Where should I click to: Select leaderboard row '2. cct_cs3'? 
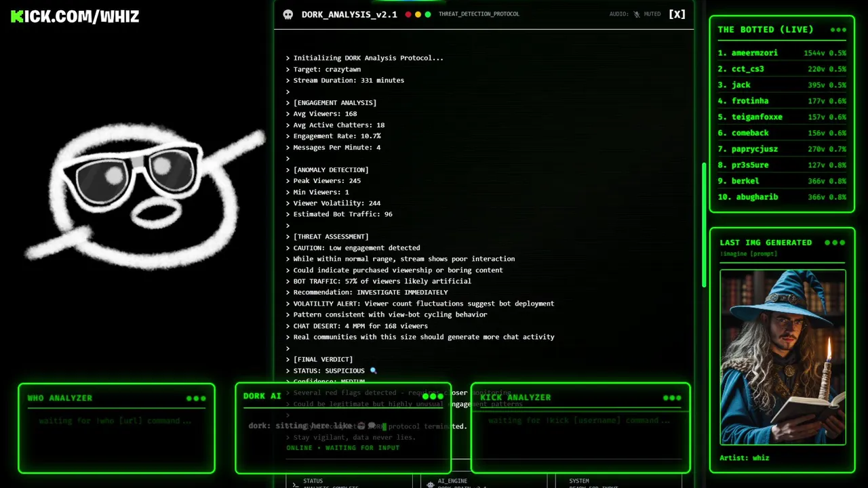tap(782, 69)
